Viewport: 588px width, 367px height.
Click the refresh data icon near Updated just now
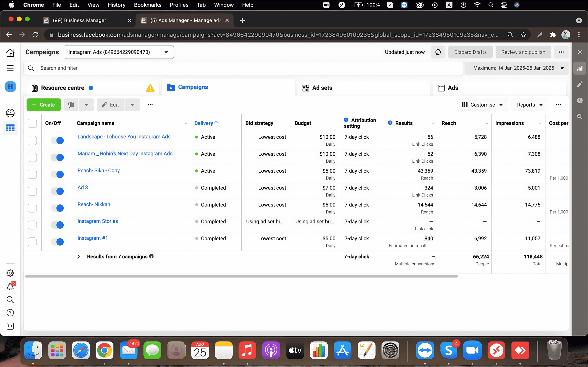[438, 52]
